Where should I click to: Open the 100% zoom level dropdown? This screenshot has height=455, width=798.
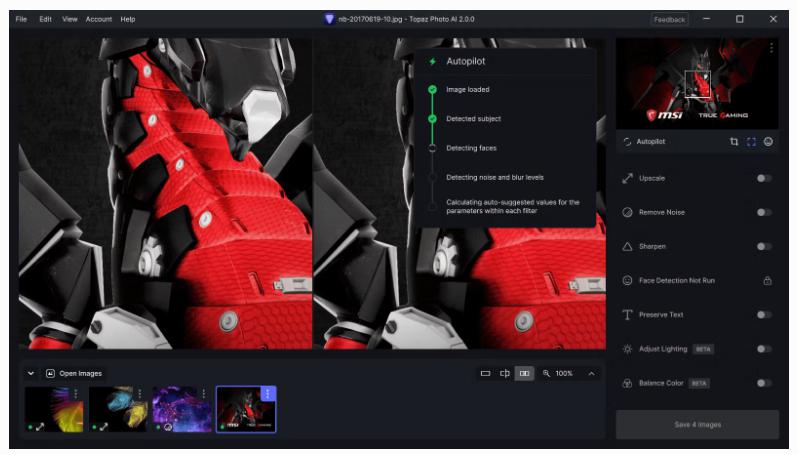pyautogui.click(x=559, y=373)
